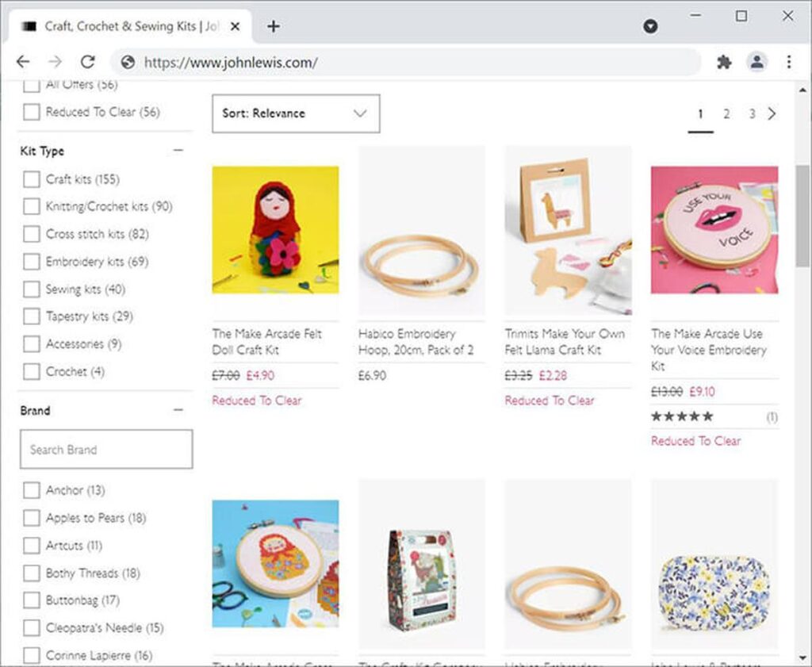Tick the Anchor brand checkbox
812x667 pixels.
[x=31, y=490]
